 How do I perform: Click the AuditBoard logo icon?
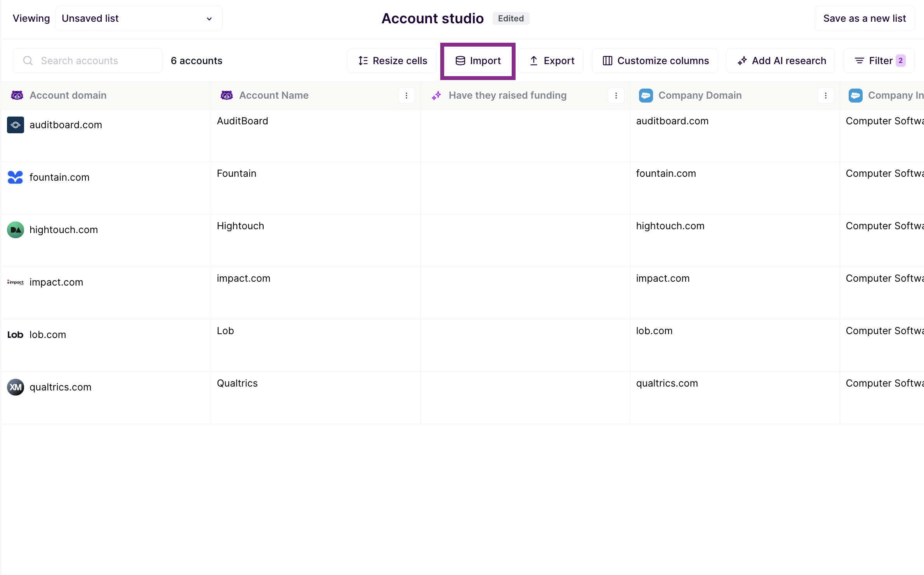(16, 125)
